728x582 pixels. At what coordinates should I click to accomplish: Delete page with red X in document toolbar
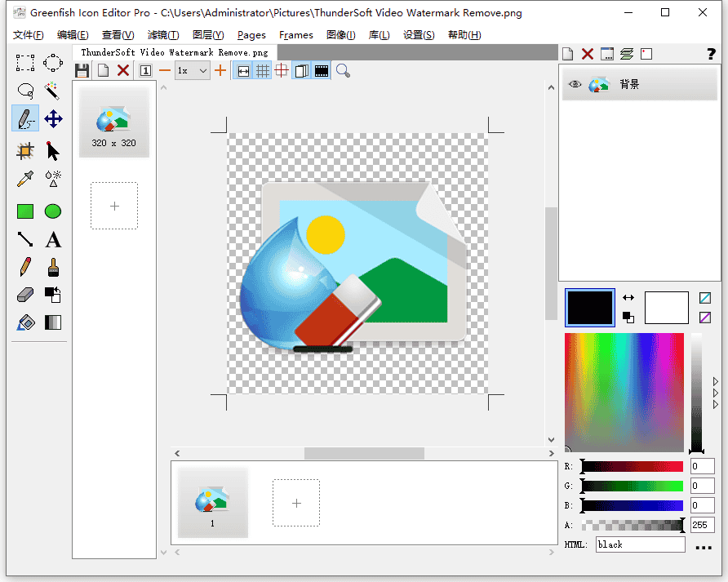click(x=123, y=70)
